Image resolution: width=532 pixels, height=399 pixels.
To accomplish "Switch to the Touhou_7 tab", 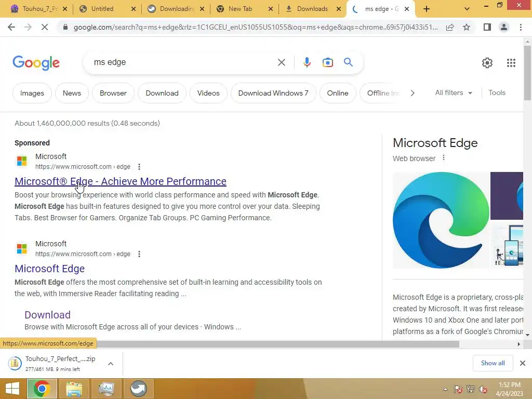I will click(x=35, y=9).
